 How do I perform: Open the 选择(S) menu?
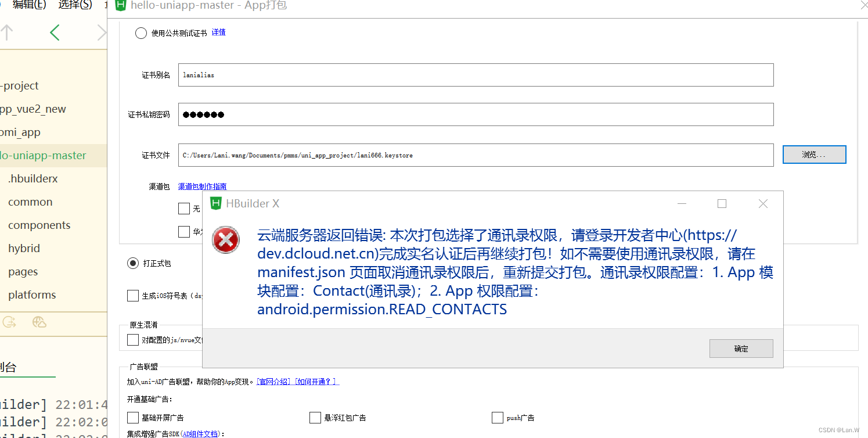click(x=75, y=5)
